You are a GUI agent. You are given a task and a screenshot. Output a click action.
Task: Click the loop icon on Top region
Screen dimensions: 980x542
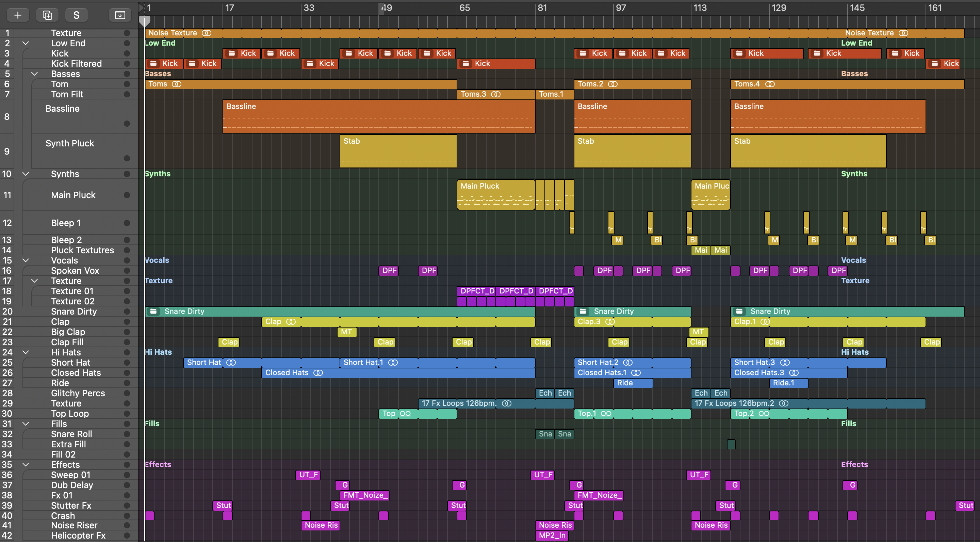(x=405, y=414)
